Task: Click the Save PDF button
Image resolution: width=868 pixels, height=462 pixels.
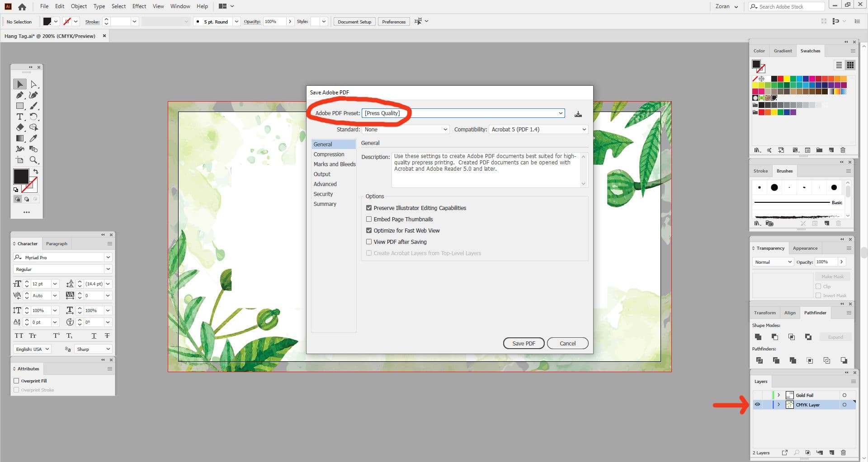Action: pos(524,343)
